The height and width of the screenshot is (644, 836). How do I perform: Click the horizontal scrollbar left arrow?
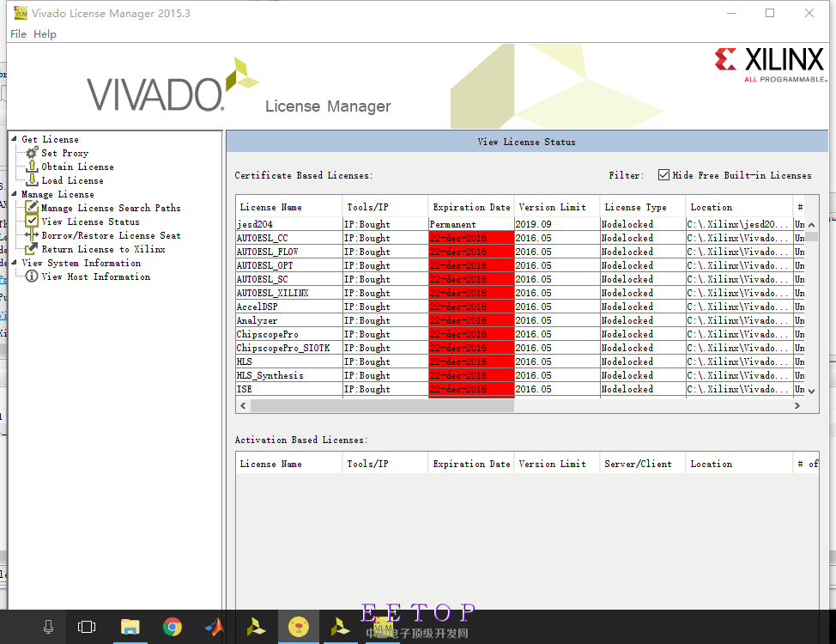243,405
